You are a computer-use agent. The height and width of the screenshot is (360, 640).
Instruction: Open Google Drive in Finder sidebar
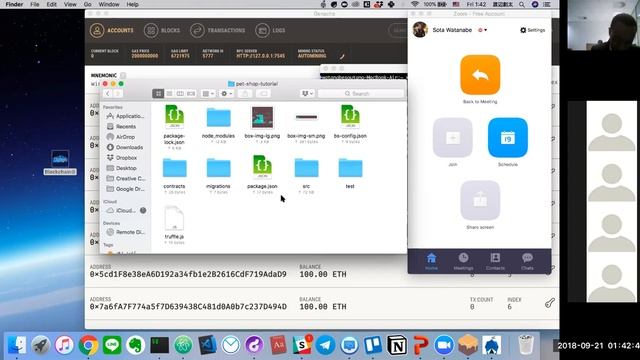[x=126, y=189]
